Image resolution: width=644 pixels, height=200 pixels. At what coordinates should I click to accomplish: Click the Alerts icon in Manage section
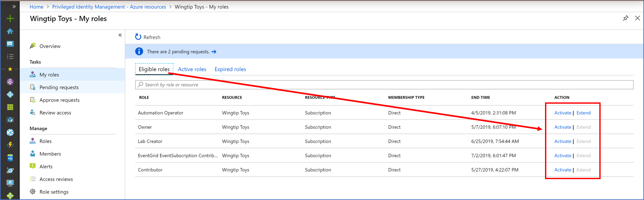click(33, 166)
